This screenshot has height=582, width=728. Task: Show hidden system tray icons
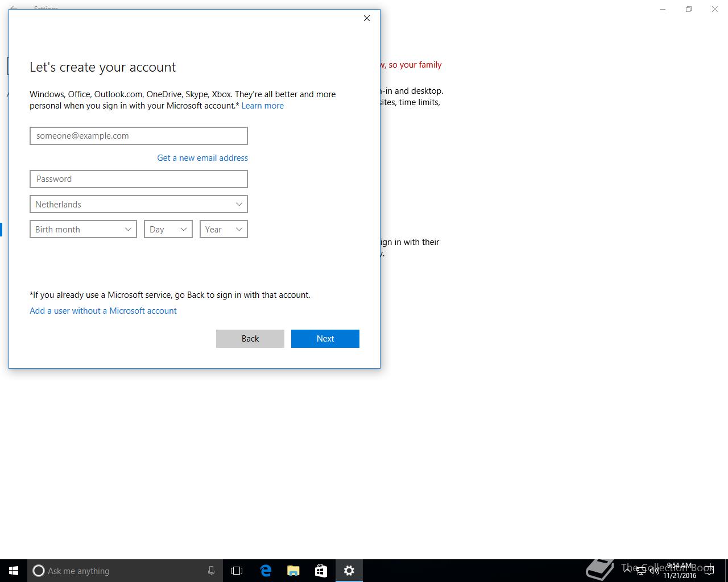627,571
